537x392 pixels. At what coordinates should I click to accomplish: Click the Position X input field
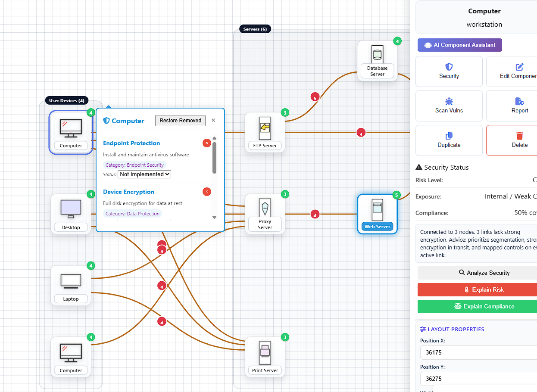tap(478, 352)
